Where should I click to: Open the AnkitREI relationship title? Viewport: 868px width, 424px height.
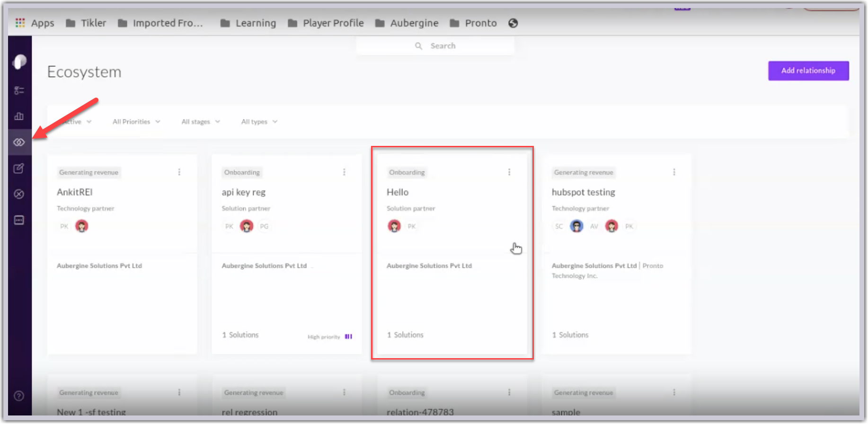75,192
